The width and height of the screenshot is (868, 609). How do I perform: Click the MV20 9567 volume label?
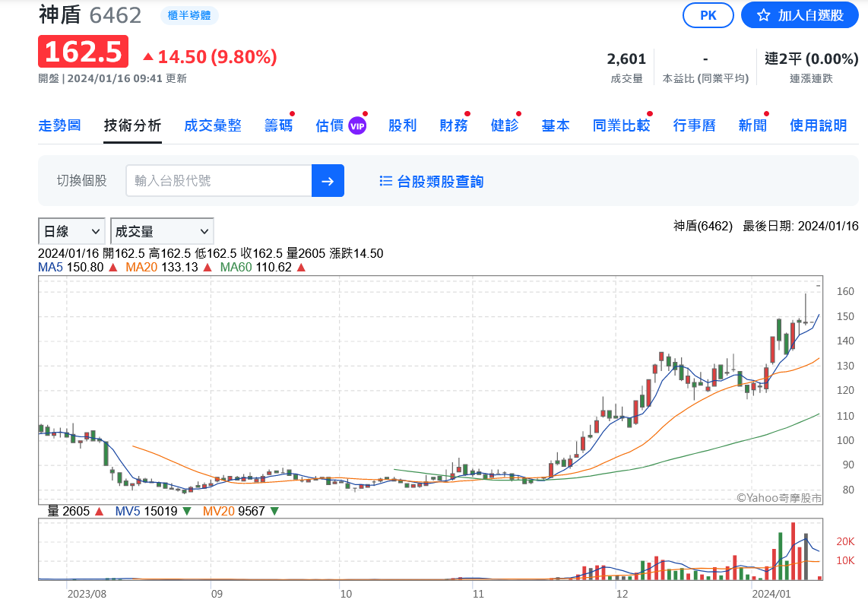coord(233,511)
